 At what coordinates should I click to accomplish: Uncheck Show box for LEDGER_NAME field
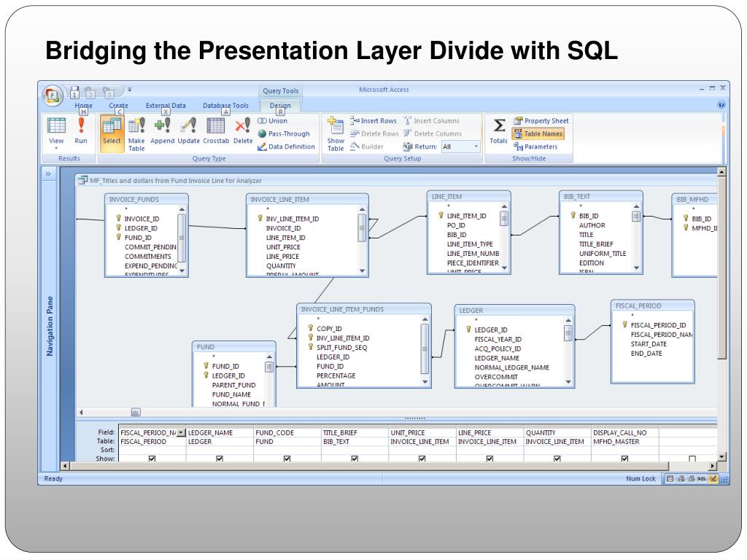click(220, 459)
